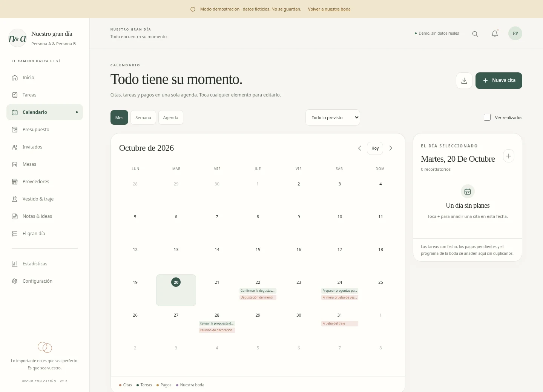Switch to the Agenda view tab
This screenshot has width=543, height=392.
tap(170, 118)
